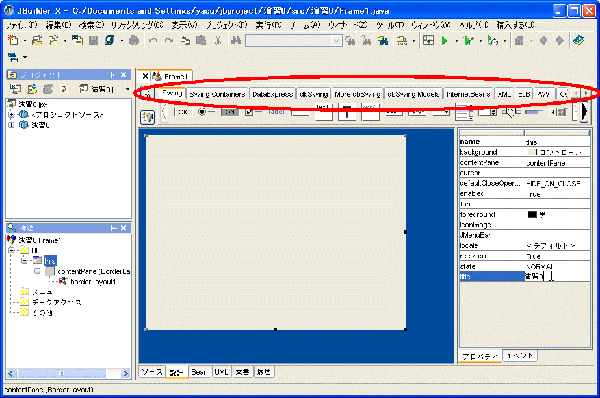Switch to the DataExpress palette tab
The width and height of the screenshot is (600, 398).
272,94
